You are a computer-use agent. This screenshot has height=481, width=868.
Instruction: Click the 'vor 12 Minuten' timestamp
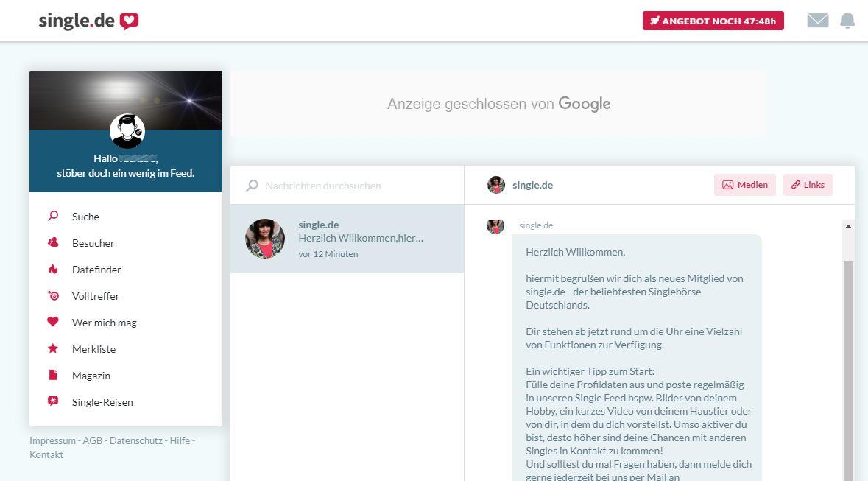pyautogui.click(x=328, y=254)
